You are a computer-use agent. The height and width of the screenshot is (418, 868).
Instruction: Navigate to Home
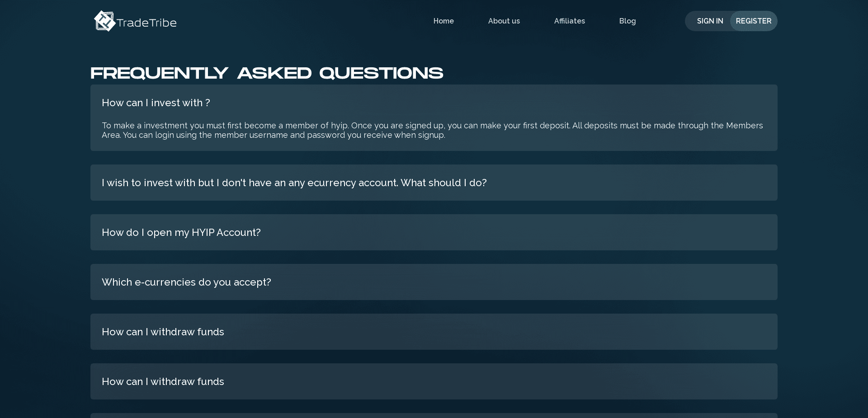tap(443, 21)
